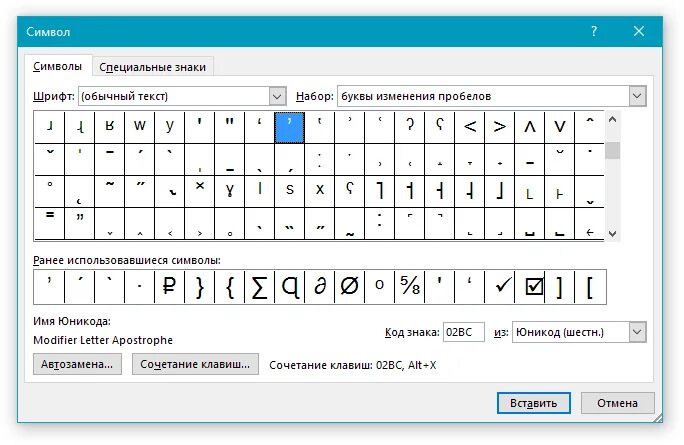This screenshot has width=684, height=445.
Task: Select the opening curly brace in recent symbols
Action: click(x=230, y=287)
